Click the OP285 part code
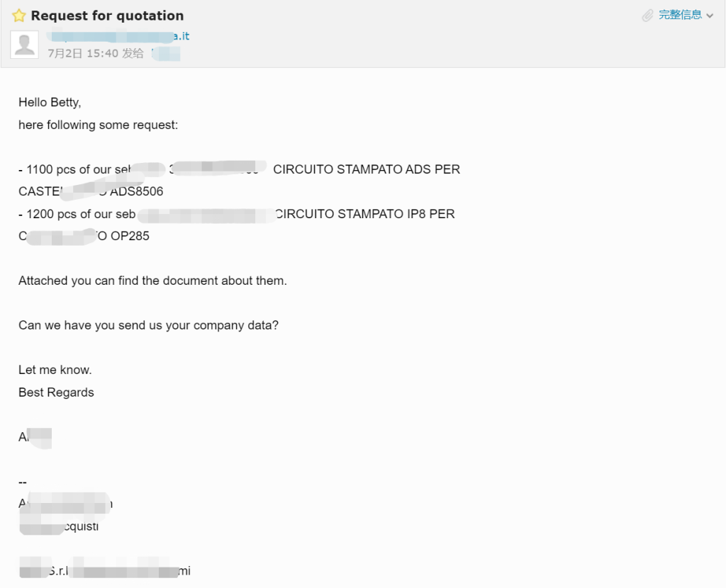This screenshot has height=588, width=726. point(130,236)
